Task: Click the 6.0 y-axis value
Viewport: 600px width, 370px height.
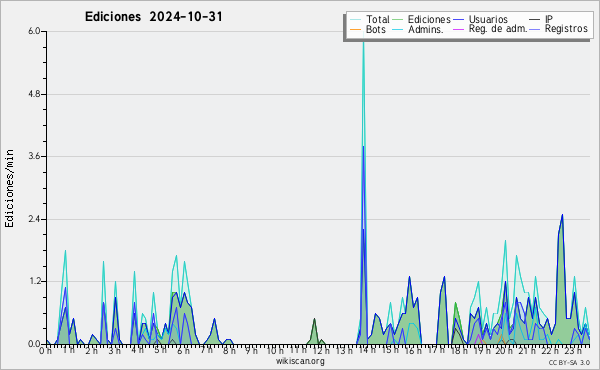Action: 34,31
